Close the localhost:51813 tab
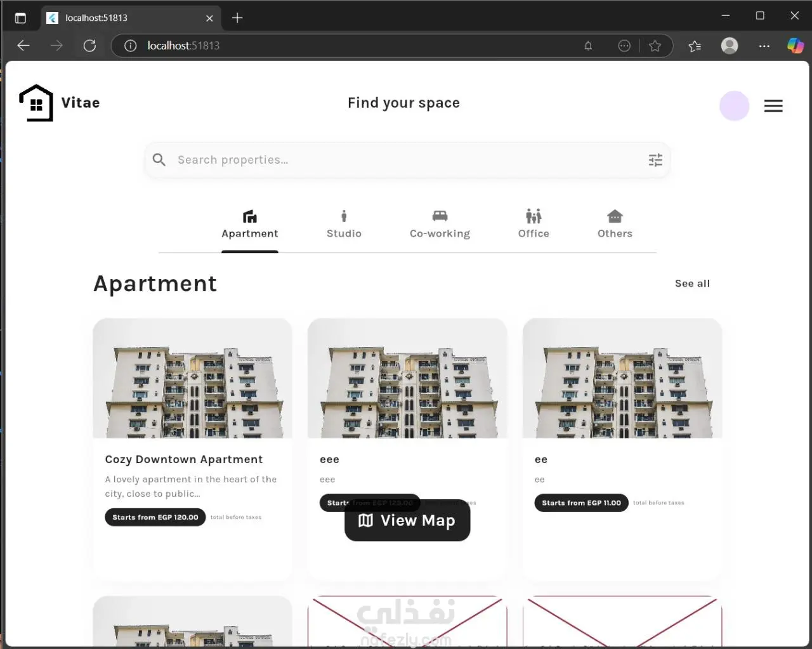Screen dimensions: 812x649 [x=209, y=18]
